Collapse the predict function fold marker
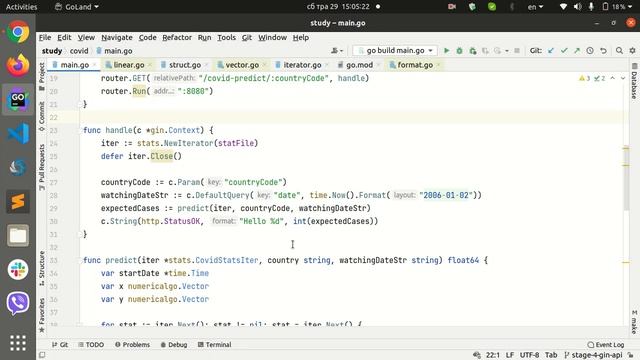Image resolution: width=640 pixels, height=360 pixels. pos(80,260)
